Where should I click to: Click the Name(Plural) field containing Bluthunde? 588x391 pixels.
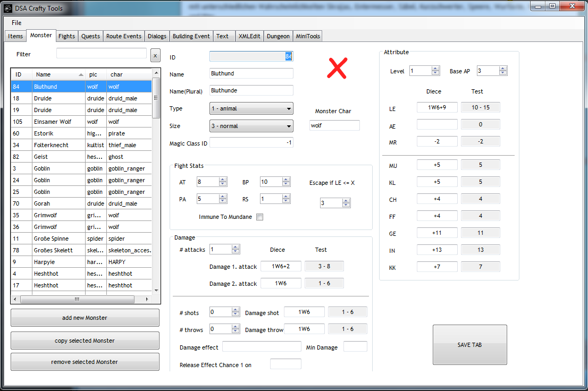tap(251, 90)
